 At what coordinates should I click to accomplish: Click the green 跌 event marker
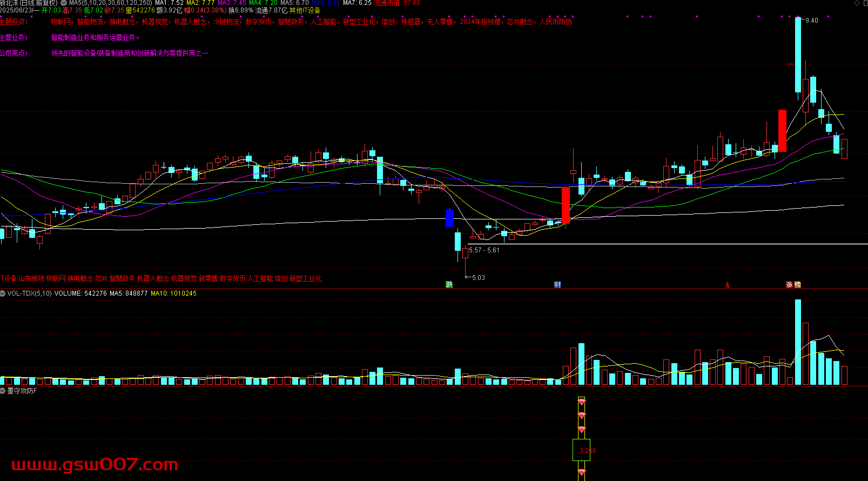click(449, 285)
